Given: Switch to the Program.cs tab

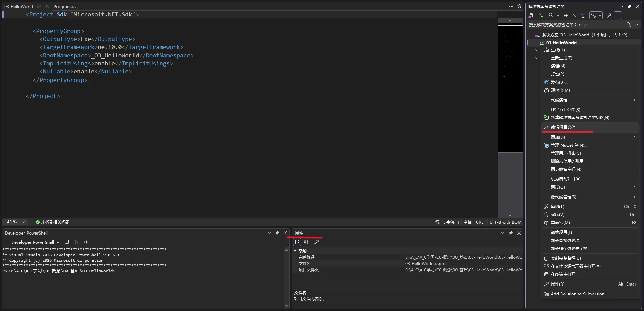Looking at the screenshot, I should [65, 6].
